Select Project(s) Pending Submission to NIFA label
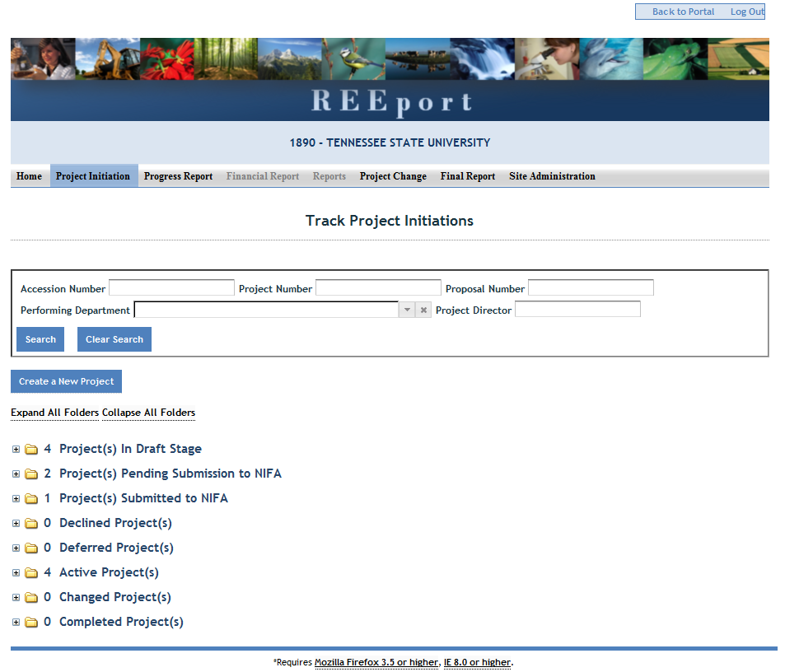The height and width of the screenshot is (672, 785). 171,474
